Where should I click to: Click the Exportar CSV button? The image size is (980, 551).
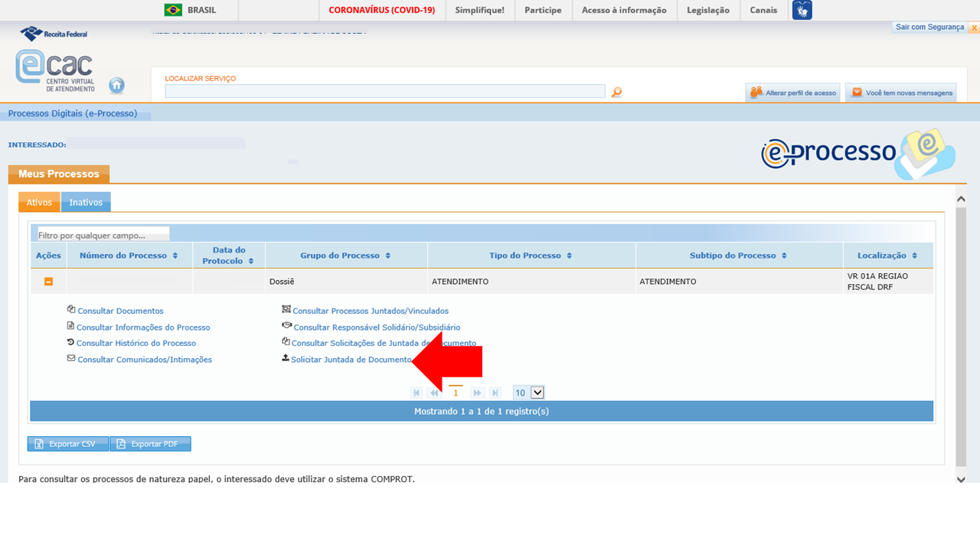point(67,444)
